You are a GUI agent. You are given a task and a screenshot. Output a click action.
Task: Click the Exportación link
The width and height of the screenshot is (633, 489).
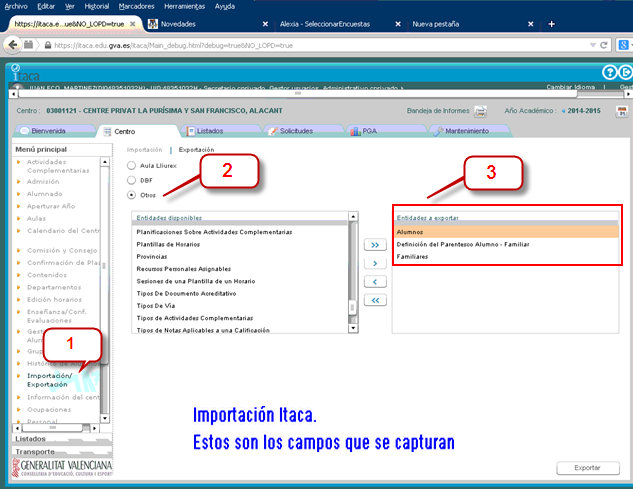[197, 149]
